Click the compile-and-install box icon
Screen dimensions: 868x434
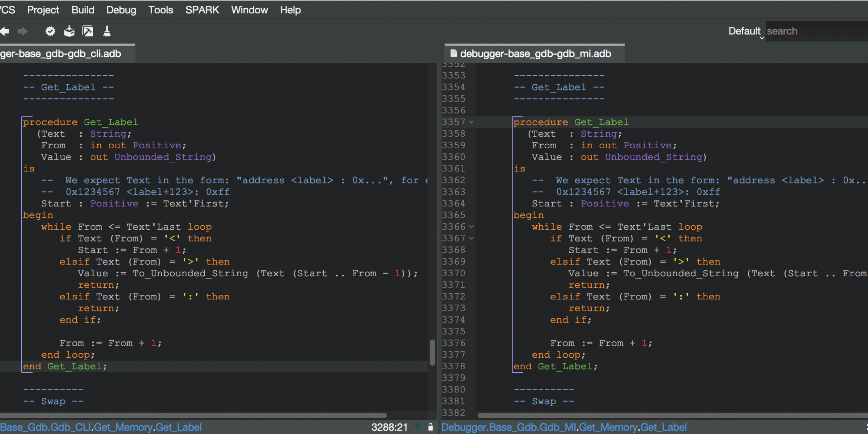(x=69, y=31)
